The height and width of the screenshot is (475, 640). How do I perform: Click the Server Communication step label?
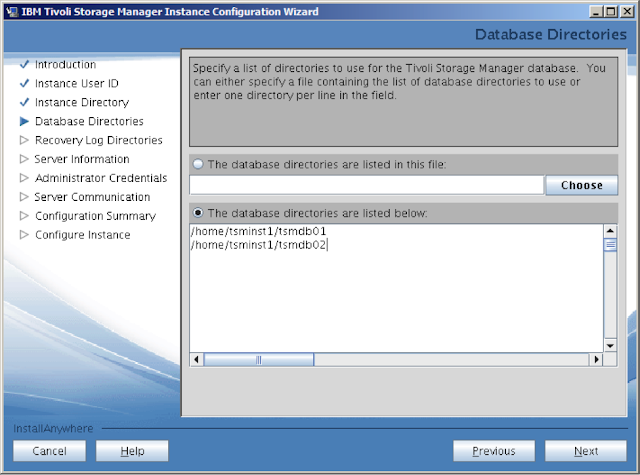[x=92, y=197]
